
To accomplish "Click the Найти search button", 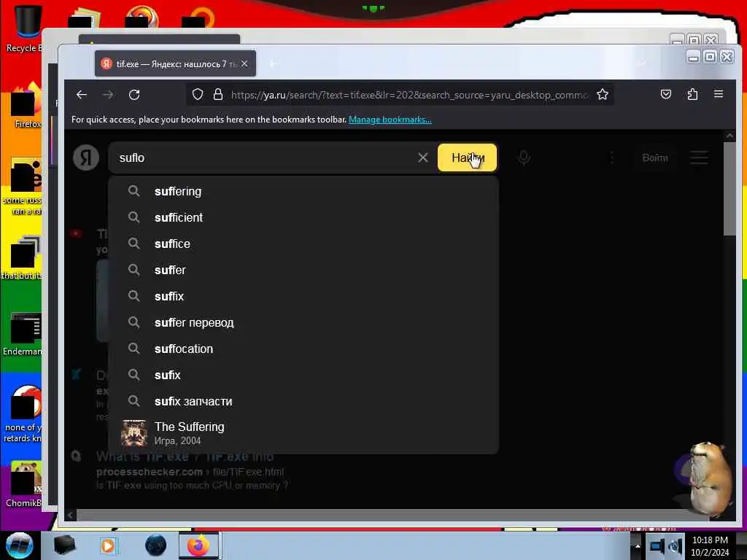I will pyautogui.click(x=468, y=157).
